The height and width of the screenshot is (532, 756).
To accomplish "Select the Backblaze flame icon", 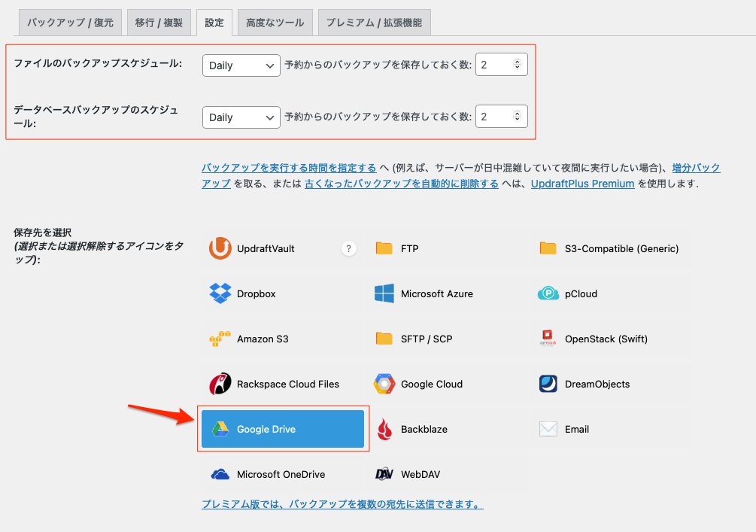I will (384, 429).
